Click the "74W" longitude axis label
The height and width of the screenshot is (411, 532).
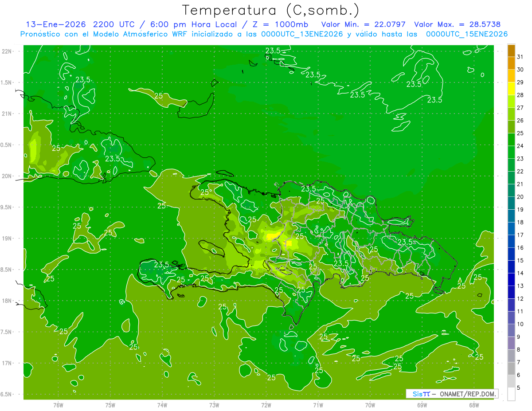point(162,405)
